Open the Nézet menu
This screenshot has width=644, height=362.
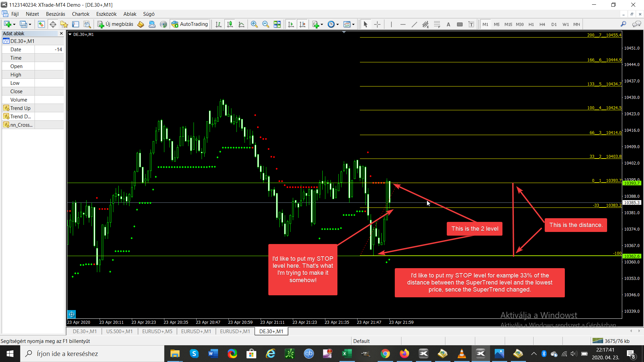pyautogui.click(x=32, y=14)
